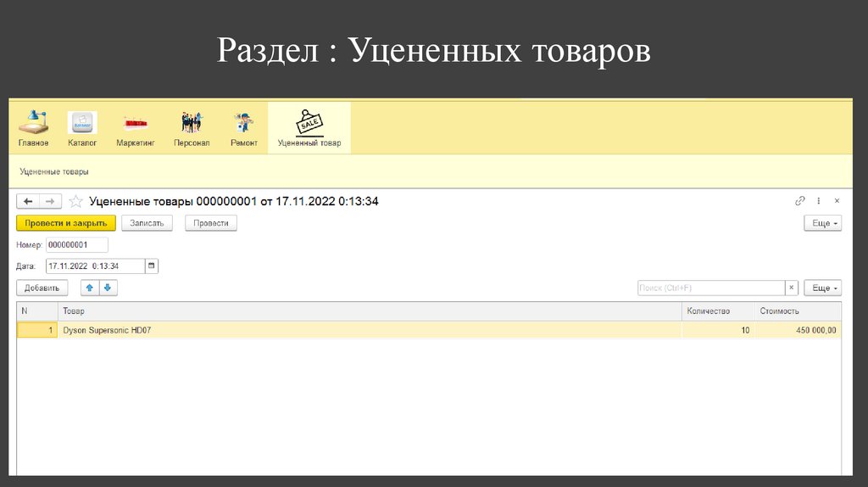Click the Провести button

[211, 223]
